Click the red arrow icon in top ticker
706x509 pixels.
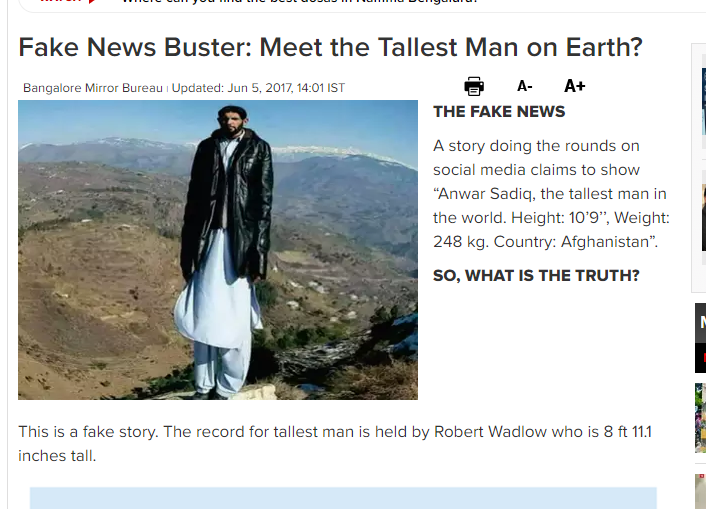point(92,1)
